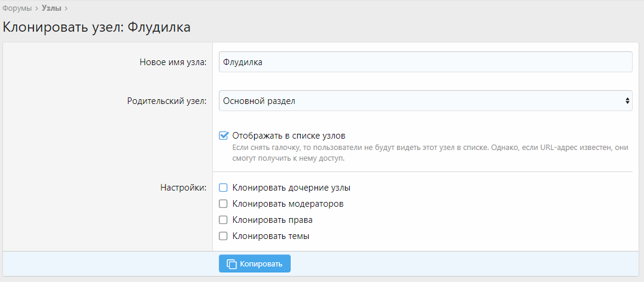Tick the Клонировать модераторов checkbox
This screenshot has width=644, height=282.
tap(224, 204)
